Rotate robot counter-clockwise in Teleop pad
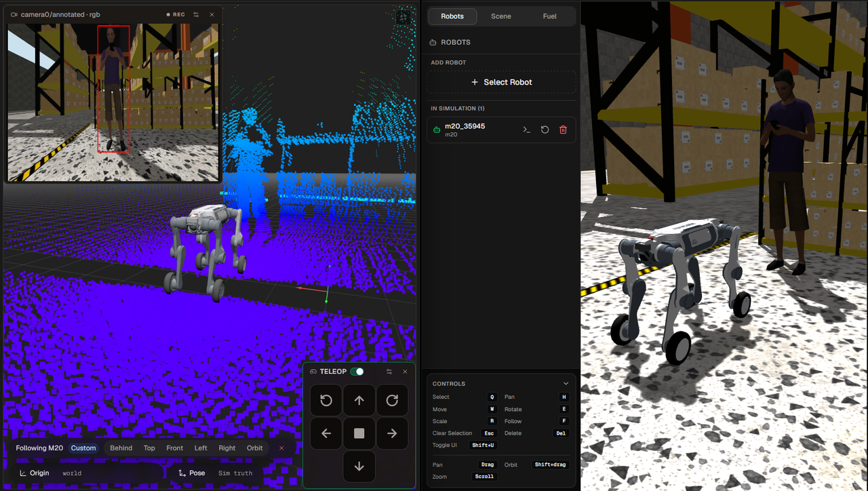 click(x=326, y=401)
